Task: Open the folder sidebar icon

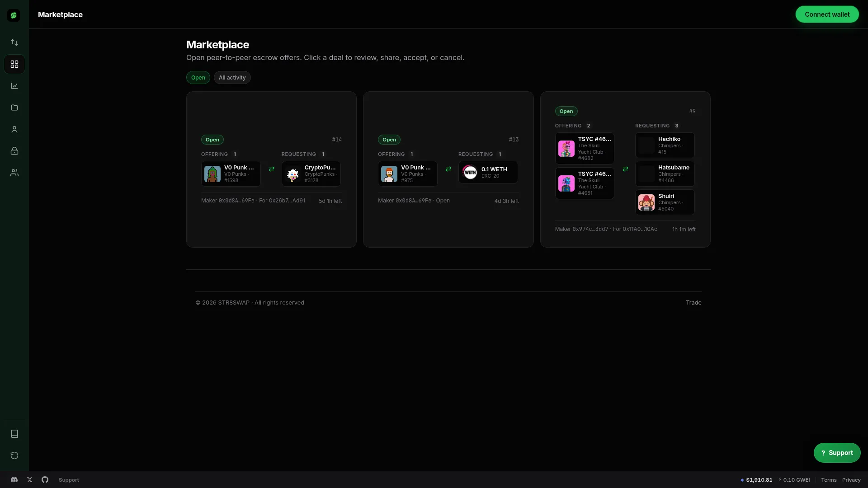Action: [x=14, y=108]
